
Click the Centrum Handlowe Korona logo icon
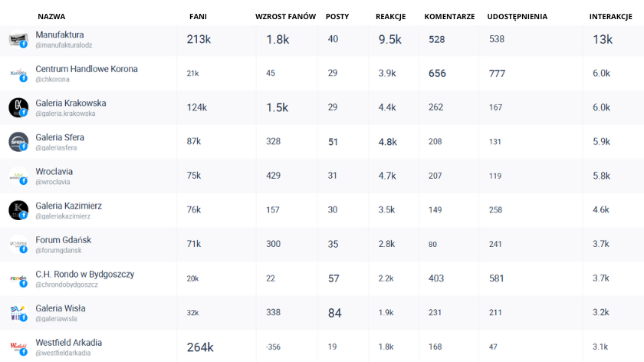[18, 74]
